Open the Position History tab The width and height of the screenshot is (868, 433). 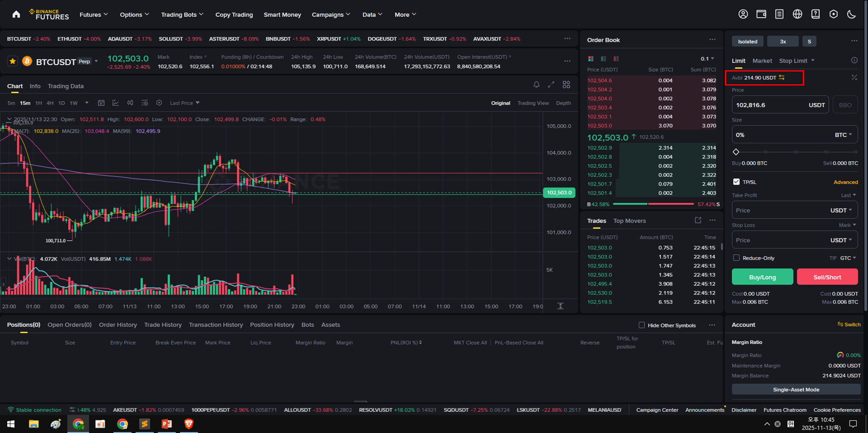[272, 325]
